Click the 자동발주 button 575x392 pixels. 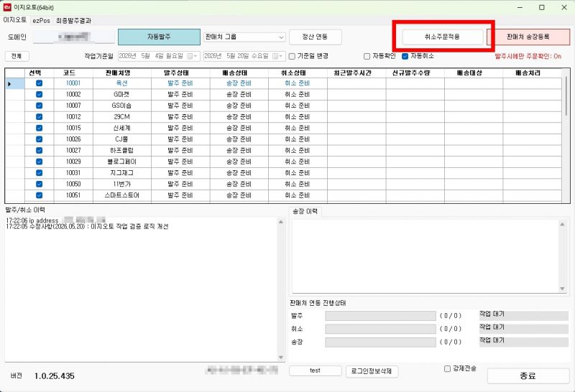tap(159, 37)
